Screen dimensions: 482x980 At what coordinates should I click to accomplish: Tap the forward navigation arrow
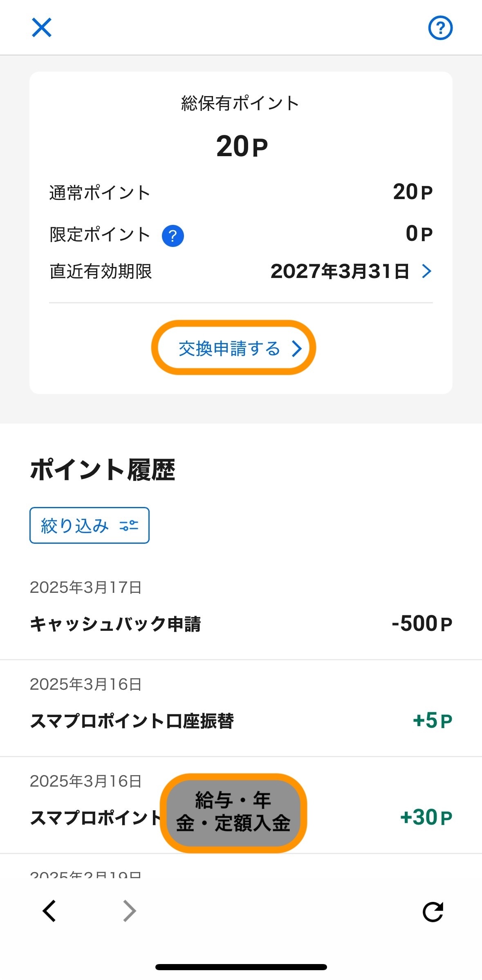[129, 911]
